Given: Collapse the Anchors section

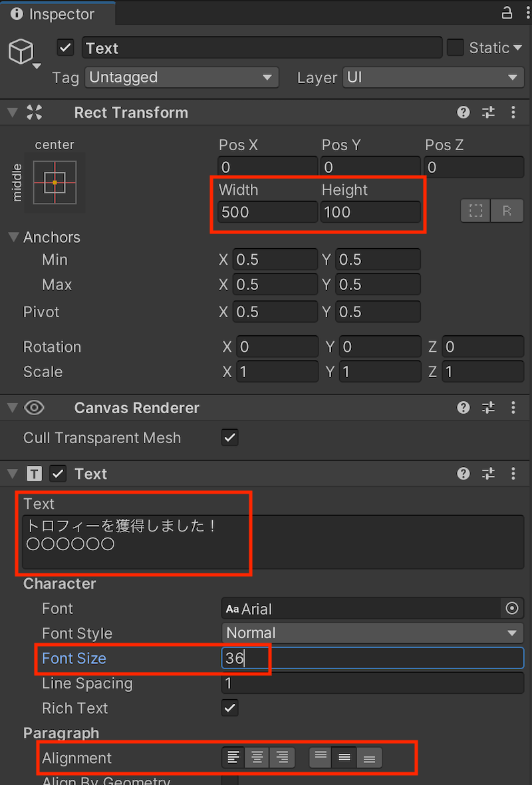Looking at the screenshot, I should (x=15, y=237).
